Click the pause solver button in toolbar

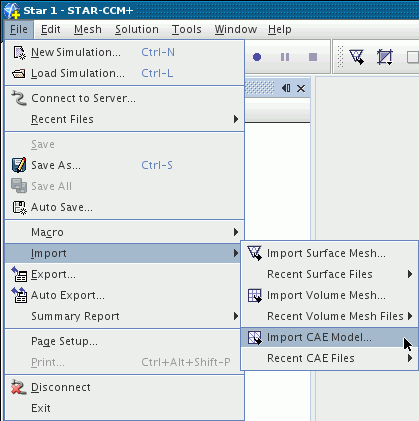click(285, 57)
